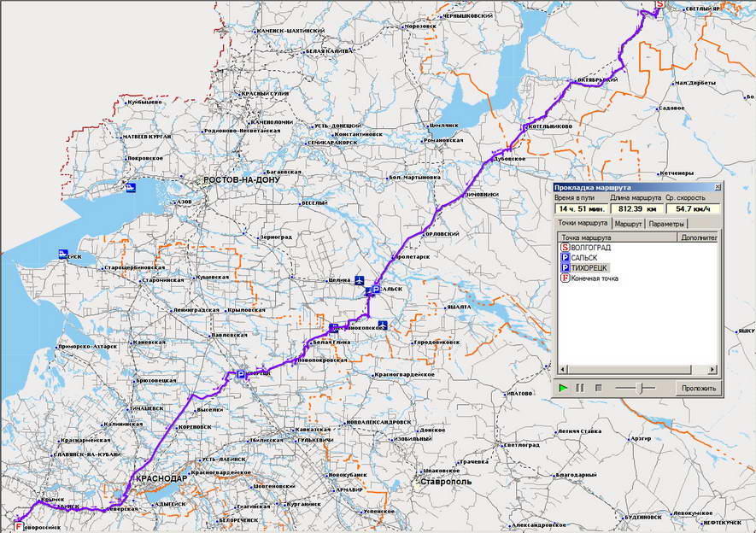Click the P waypoint marker at Salsk on map
This screenshot has width=756, height=533.
point(376,290)
